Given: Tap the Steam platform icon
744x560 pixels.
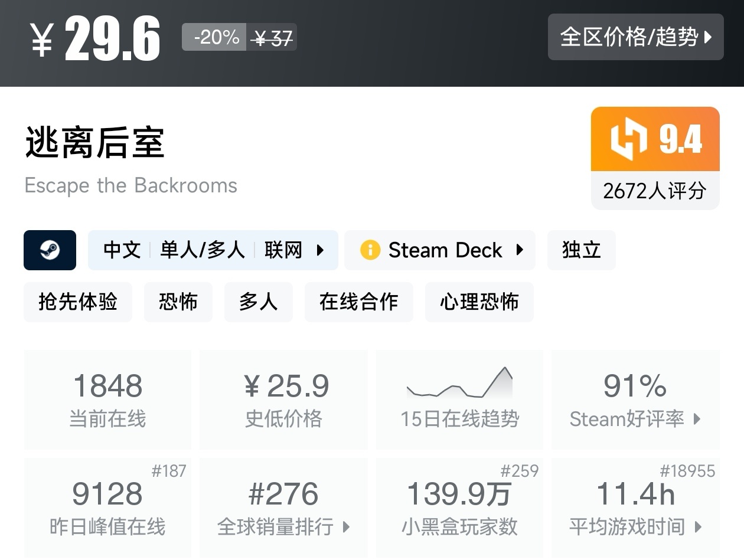Looking at the screenshot, I should pyautogui.click(x=50, y=250).
